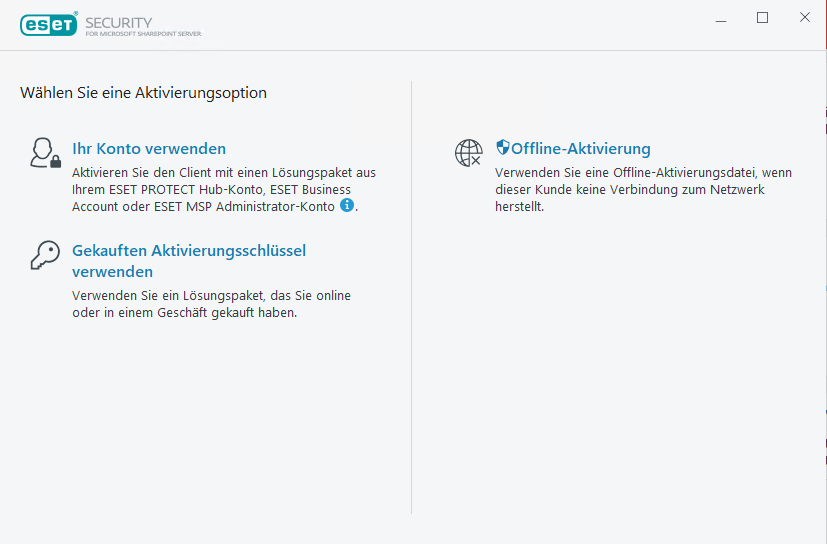Click the globe offline activation icon
Screen dimensions: 827x544
pos(468,153)
